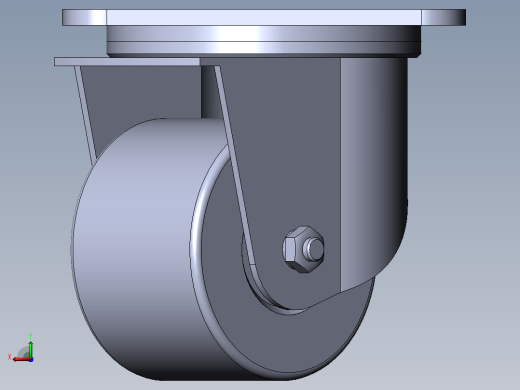This screenshot has height=390, width=520.
Task: Click the wheel's rounded rim edge
Action: point(197,217)
